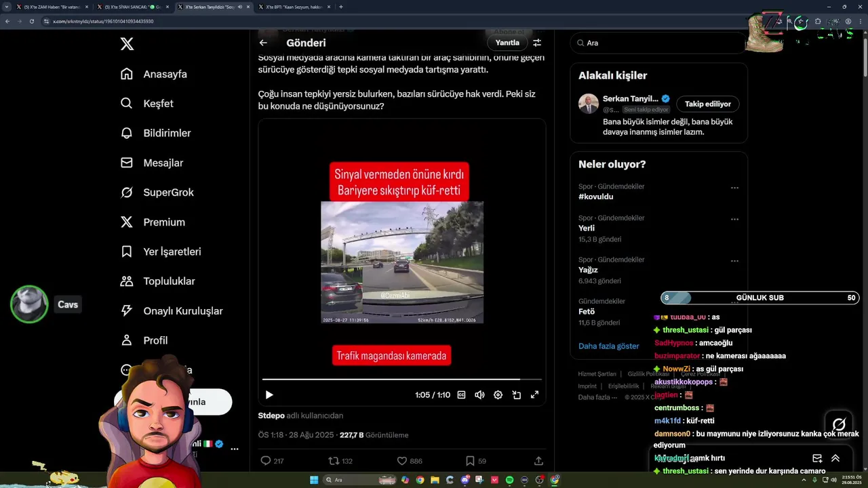Open Premium page
868x488 pixels.
click(x=153, y=222)
